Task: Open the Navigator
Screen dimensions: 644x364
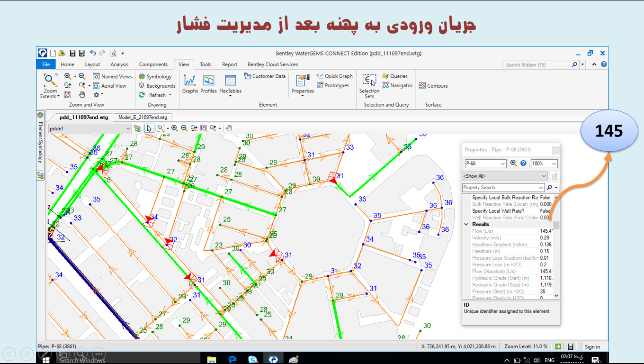Action: pos(397,85)
